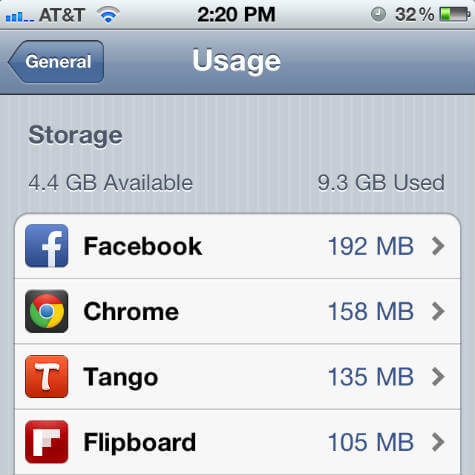The height and width of the screenshot is (475, 475).
Task: Tap the cellular signal bars icon
Action: pyautogui.click(x=20, y=17)
